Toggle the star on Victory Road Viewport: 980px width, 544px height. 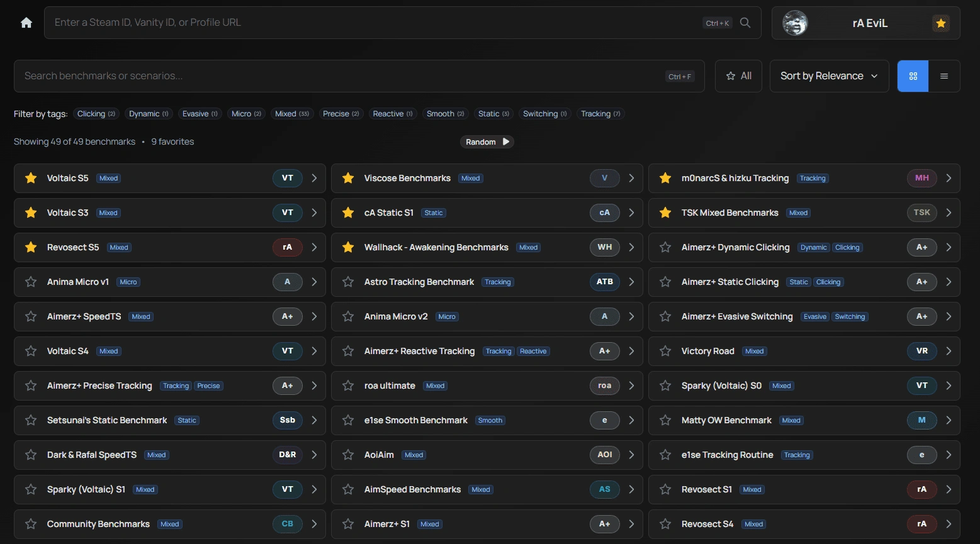(x=665, y=351)
